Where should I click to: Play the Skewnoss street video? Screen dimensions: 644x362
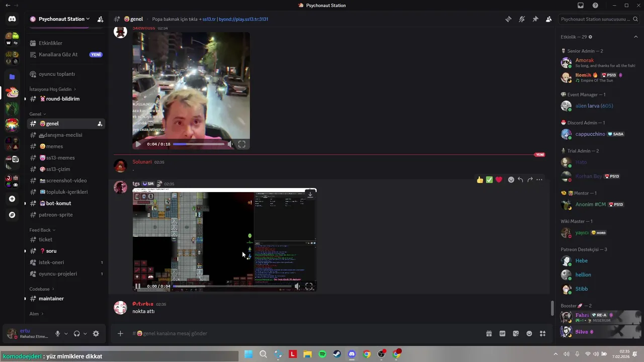tap(138, 144)
